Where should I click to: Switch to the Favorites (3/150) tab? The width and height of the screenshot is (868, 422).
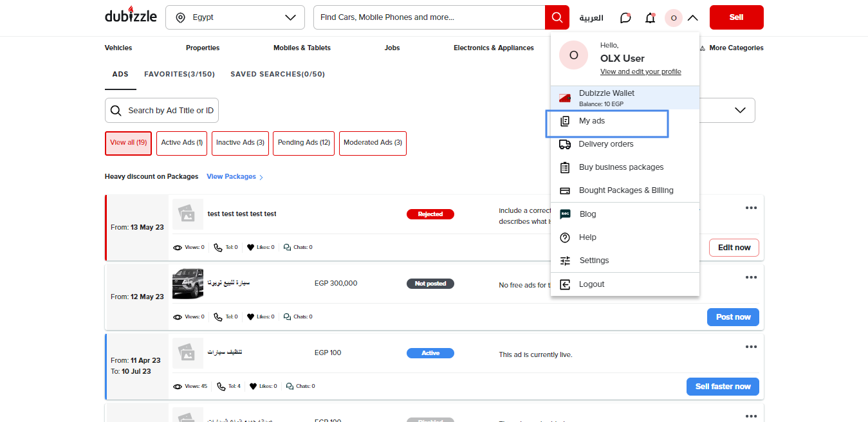pyautogui.click(x=179, y=75)
